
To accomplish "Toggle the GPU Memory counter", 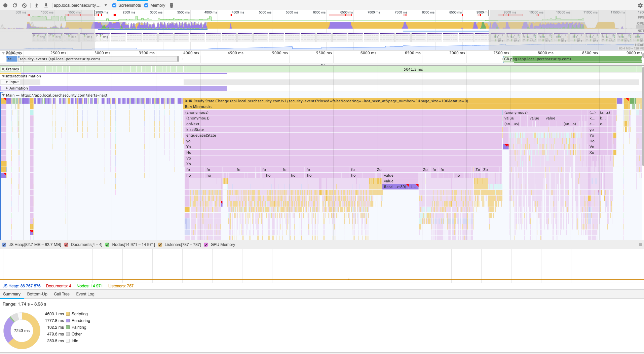I will pyautogui.click(x=206, y=245).
